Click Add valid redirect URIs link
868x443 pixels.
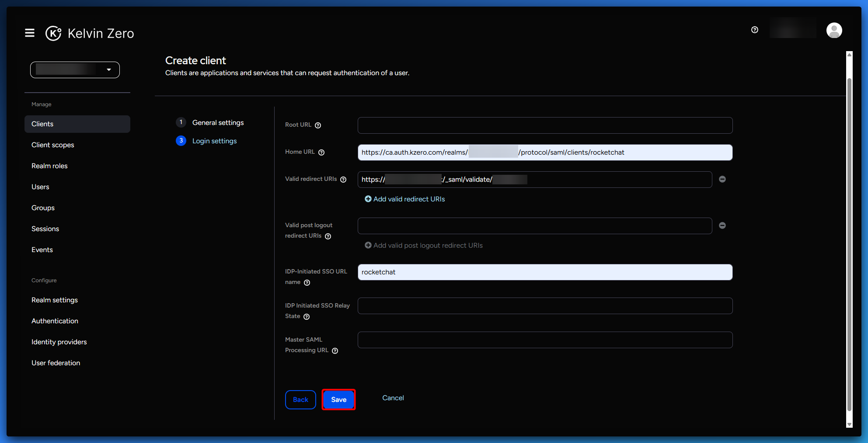point(405,199)
